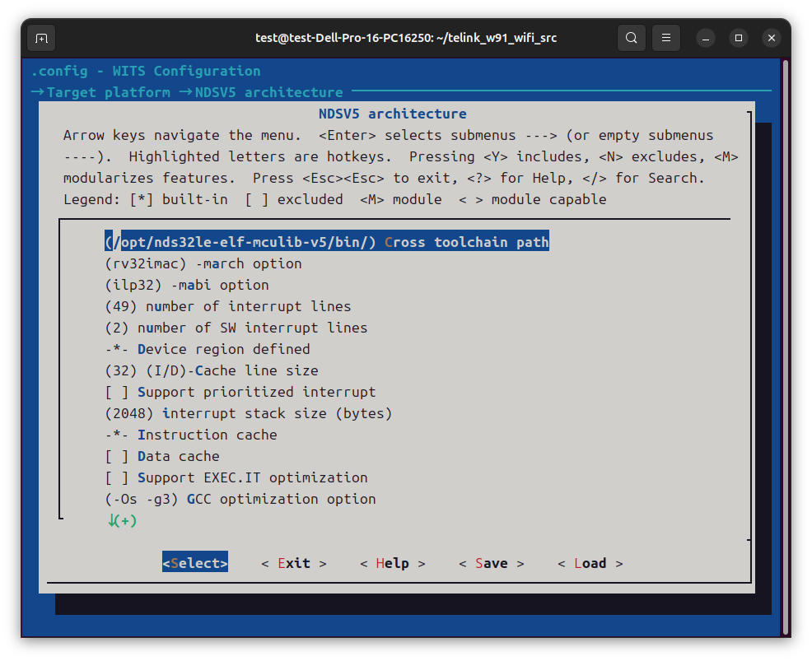Close the terminal window
Image resolution: width=812 pixels, height=661 pixels.
coord(772,39)
